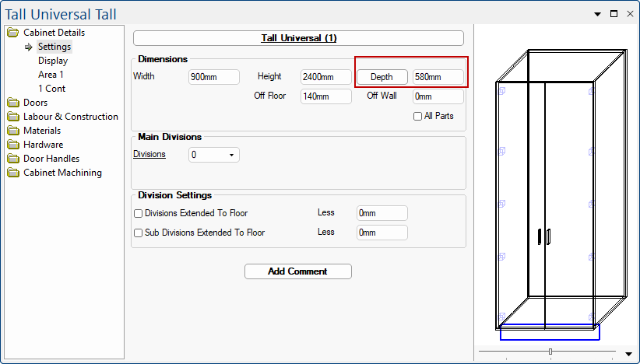Click the Door Handles folder icon
Image resolution: width=640 pixels, height=364 pixels.
coord(12,159)
